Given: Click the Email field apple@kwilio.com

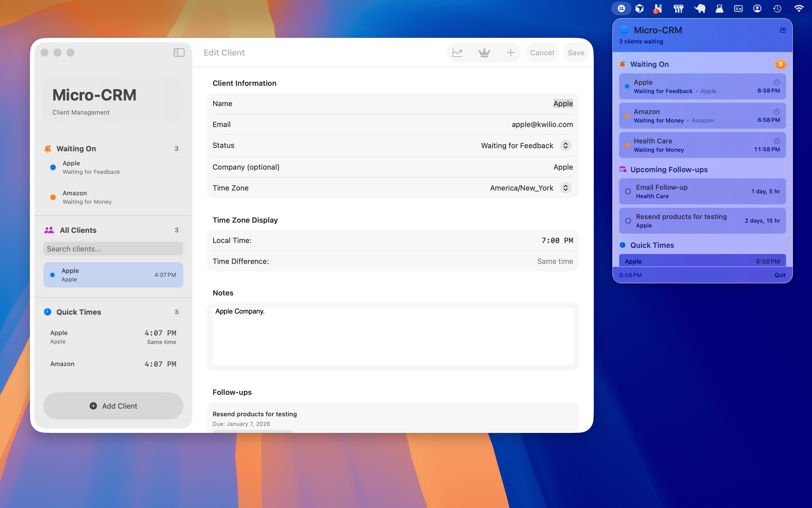Looking at the screenshot, I should click(x=392, y=124).
